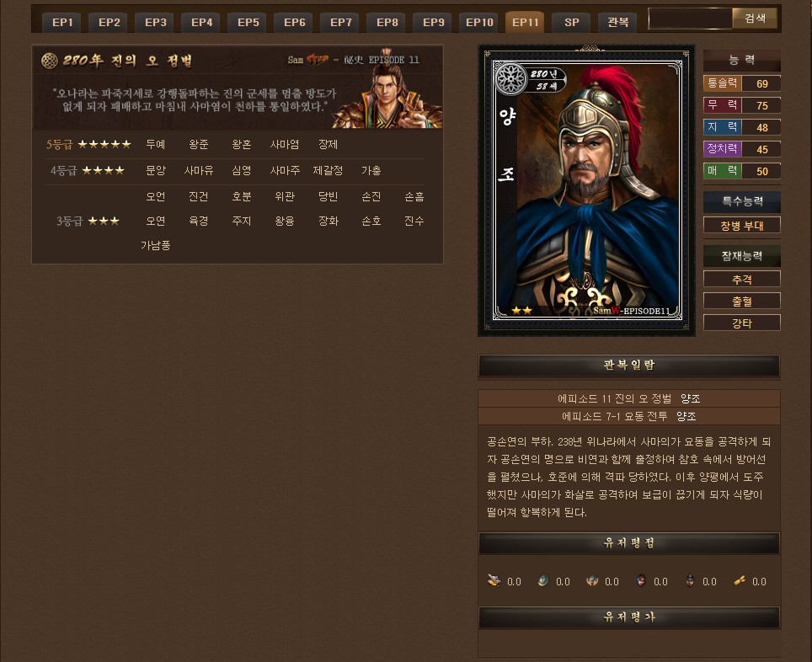This screenshot has width=812, height=662.
Task: Click the 검색 search button
Action: tap(755, 19)
